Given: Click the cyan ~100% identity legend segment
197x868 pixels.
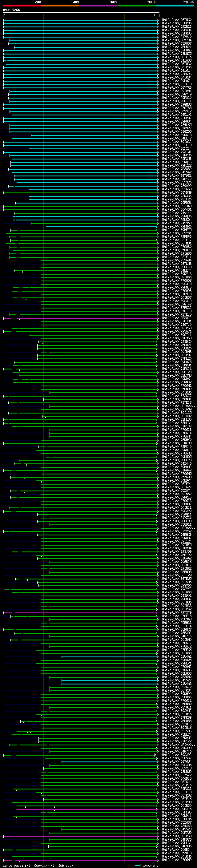Looking at the screenshot, I should click(175, 6).
